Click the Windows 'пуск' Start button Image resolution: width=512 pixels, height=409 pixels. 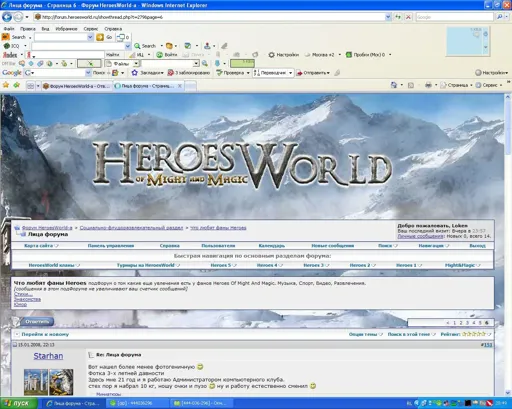click(x=19, y=403)
